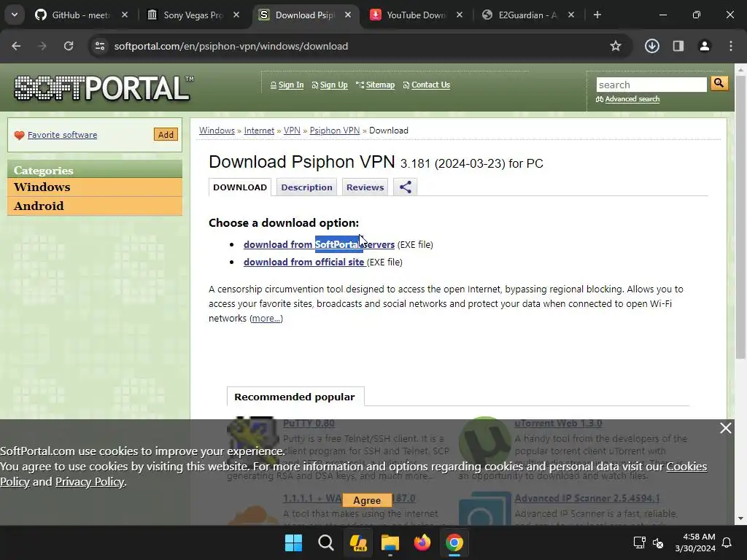Switch to the Sony Vegas Pro tab
The height and width of the screenshot is (560, 747).
pos(193,15)
